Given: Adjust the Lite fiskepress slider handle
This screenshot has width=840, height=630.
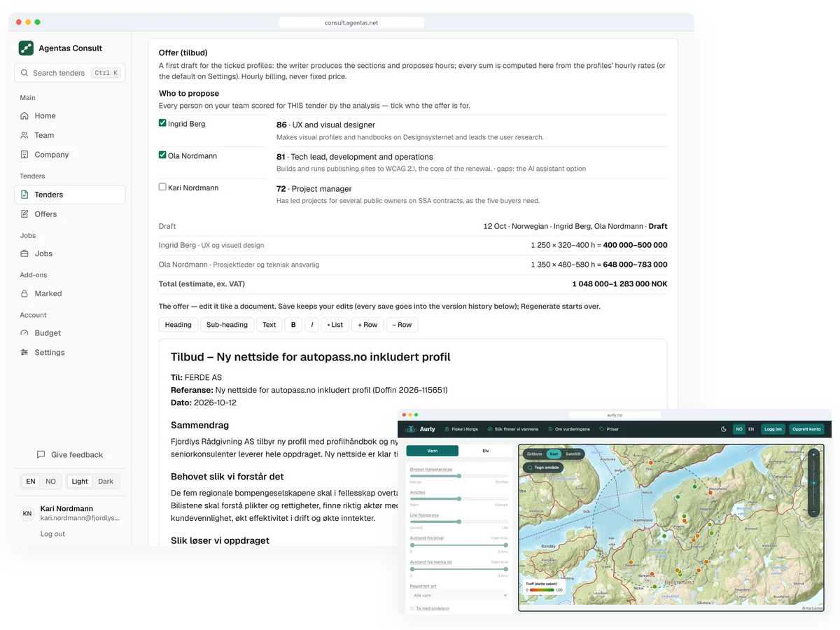Looking at the screenshot, I should (x=459, y=521).
